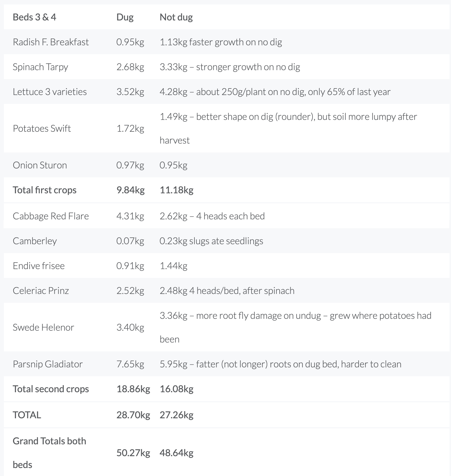The width and height of the screenshot is (451, 476).
Task: Select the Potatoes Swift dug value 1.72kg
Action: point(130,128)
